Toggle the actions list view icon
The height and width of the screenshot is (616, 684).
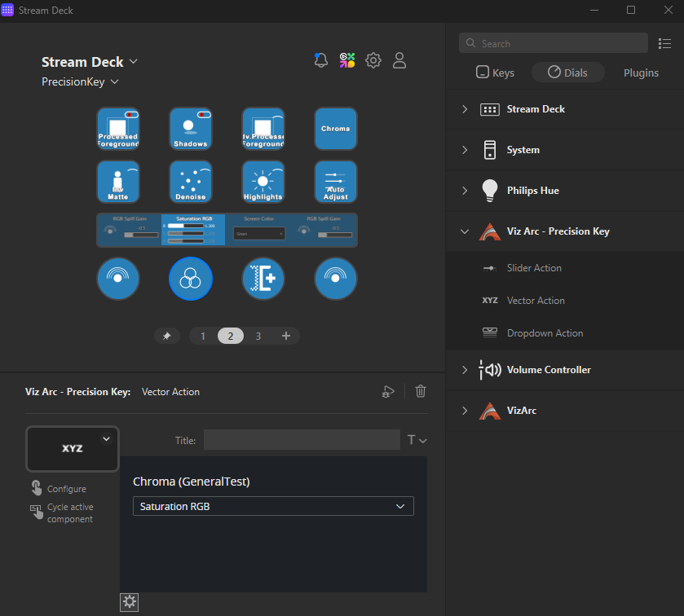point(664,43)
